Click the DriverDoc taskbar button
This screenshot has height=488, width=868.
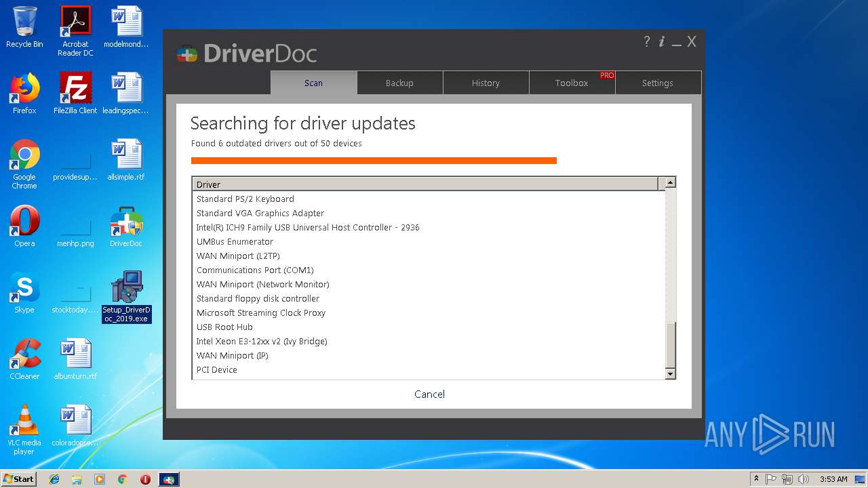(169, 479)
